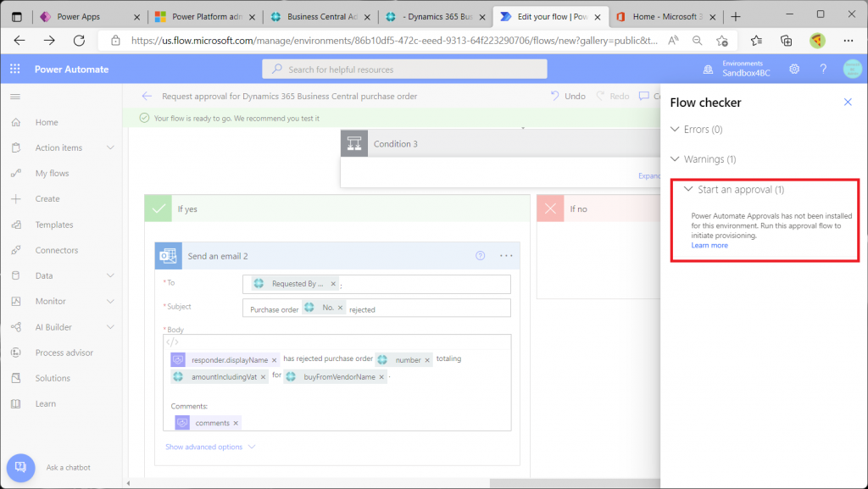
Task: Toggle the left navigation hamburger menu
Action: (15, 97)
